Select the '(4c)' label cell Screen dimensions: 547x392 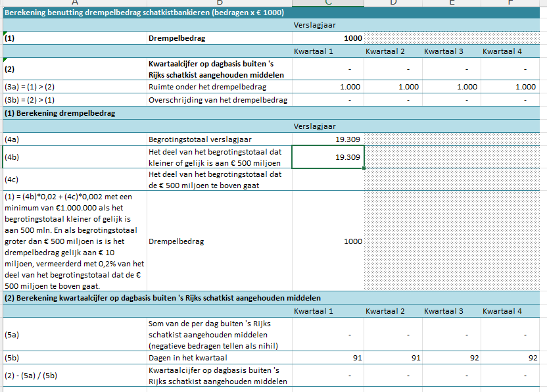(x=75, y=180)
